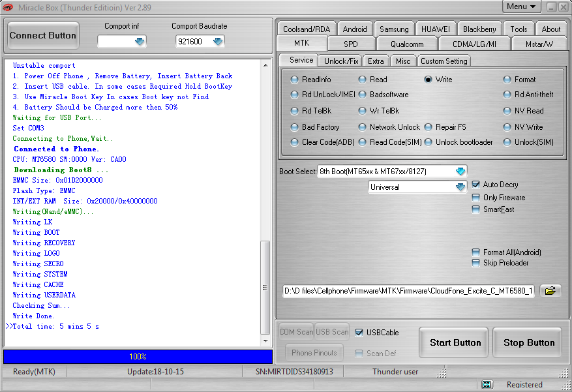
Task: Enable the Only Fireware checkbox
Action: 475,198
